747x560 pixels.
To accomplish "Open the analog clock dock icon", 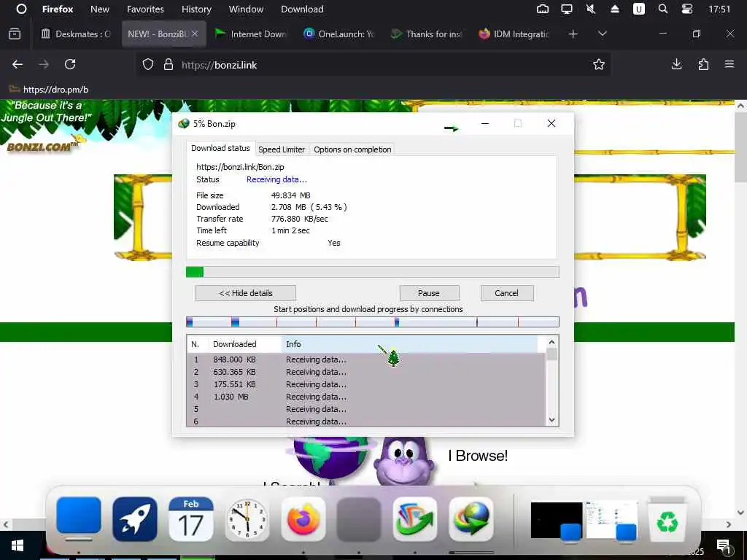I will (247, 519).
